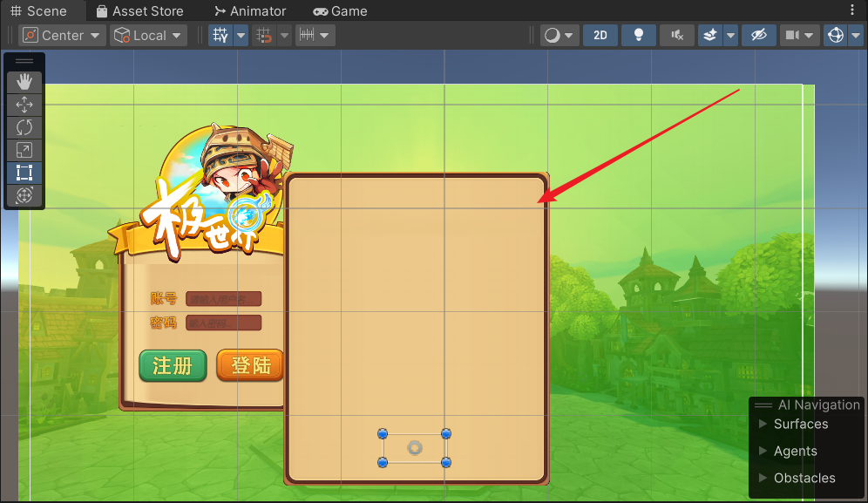Open the Center pivot mode dropdown
868x503 pixels.
(x=63, y=36)
